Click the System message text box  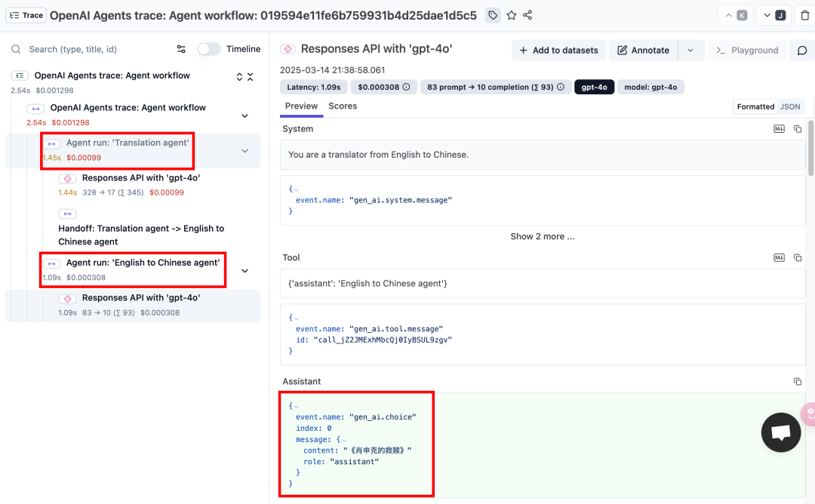click(x=542, y=155)
